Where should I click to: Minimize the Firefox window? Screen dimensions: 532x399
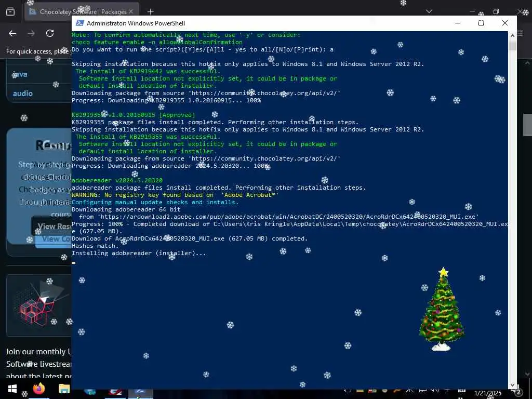(x=472, y=11)
